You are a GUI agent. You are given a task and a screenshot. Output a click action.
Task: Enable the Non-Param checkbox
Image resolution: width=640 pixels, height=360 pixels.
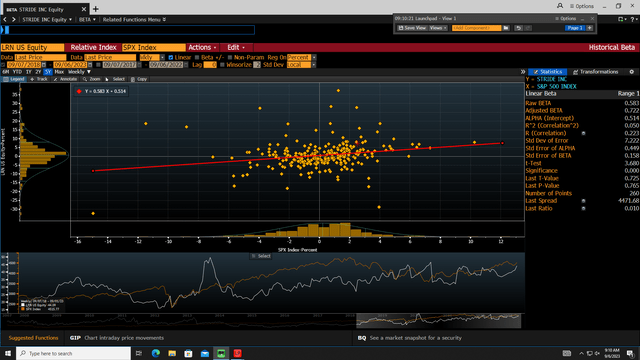(x=230, y=58)
